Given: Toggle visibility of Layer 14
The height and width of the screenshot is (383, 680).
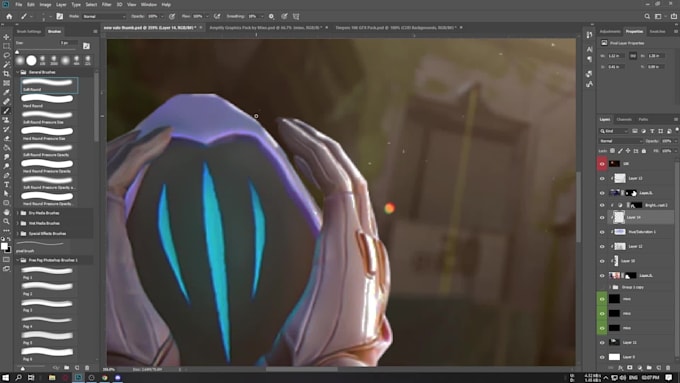Looking at the screenshot, I should [602, 217].
